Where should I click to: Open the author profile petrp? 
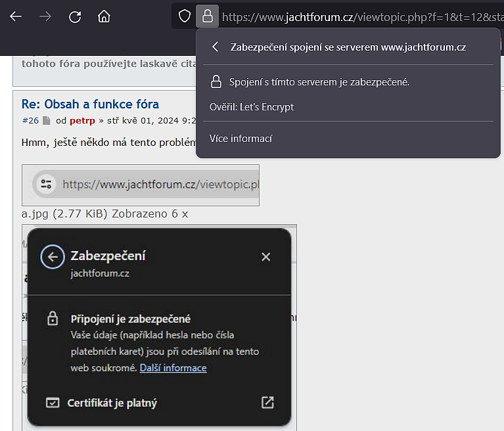click(x=82, y=121)
